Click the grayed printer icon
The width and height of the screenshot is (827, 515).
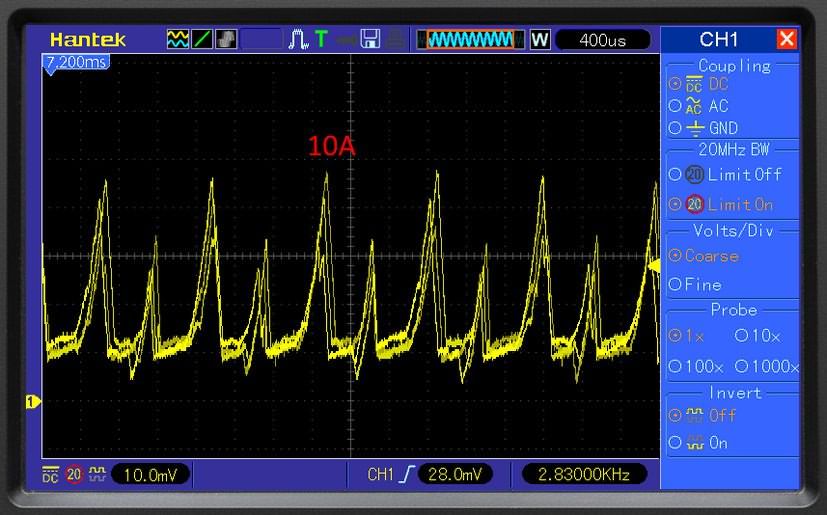396,39
